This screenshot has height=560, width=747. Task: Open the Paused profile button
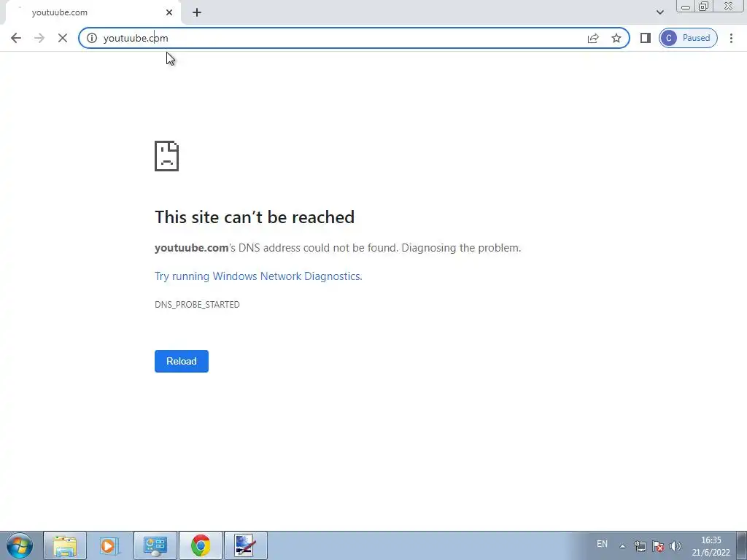pos(688,38)
